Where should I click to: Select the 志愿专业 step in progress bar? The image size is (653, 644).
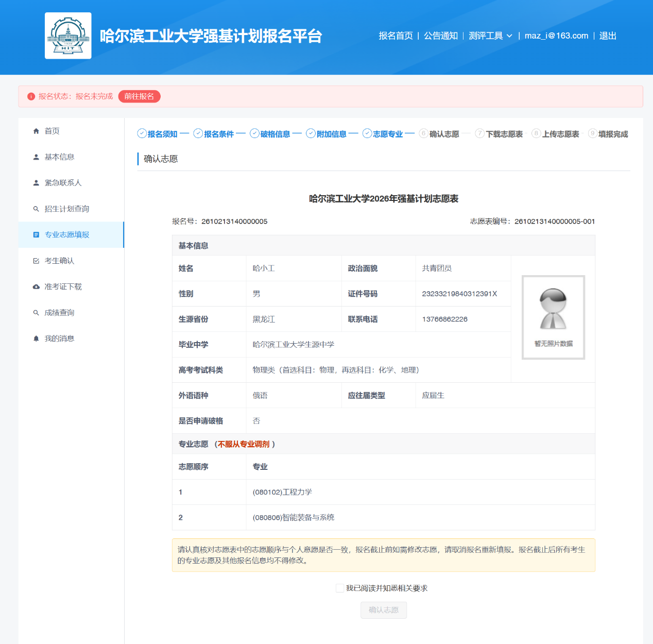click(383, 134)
